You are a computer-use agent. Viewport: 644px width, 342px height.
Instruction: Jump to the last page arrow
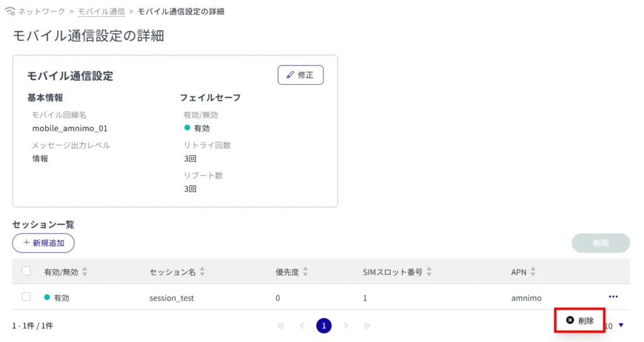click(367, 326)
